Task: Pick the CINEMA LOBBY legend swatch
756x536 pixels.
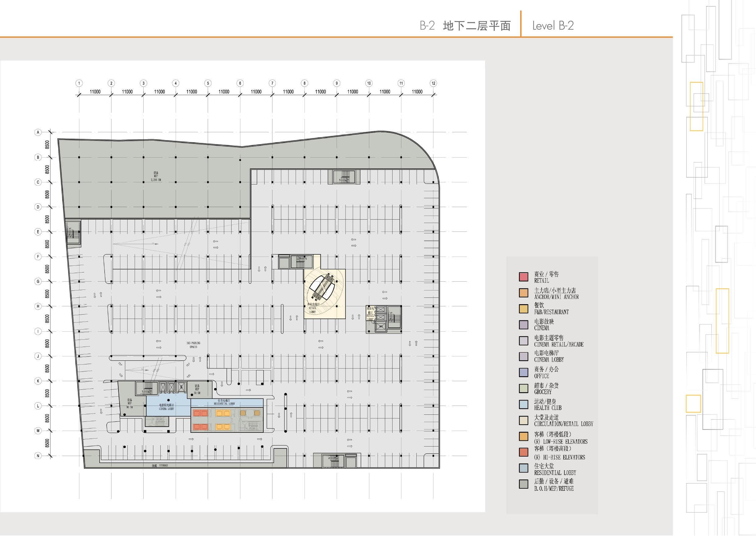Action: 523,356
